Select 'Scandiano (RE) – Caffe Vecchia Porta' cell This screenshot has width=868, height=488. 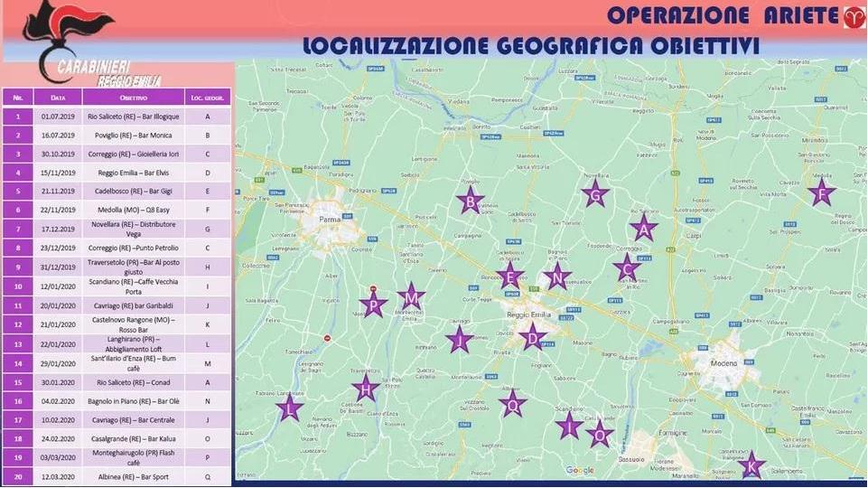pyautogui.click(x=134, y=286)
